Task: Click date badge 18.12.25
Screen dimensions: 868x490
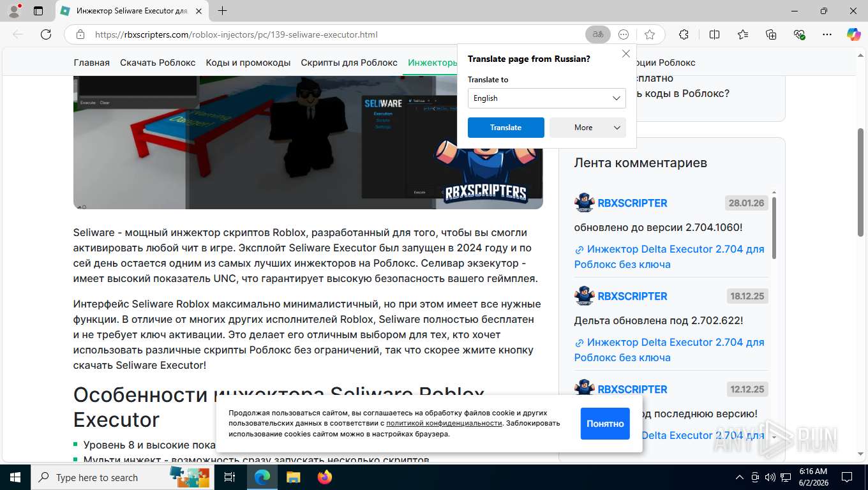Action: click(747, 296)
